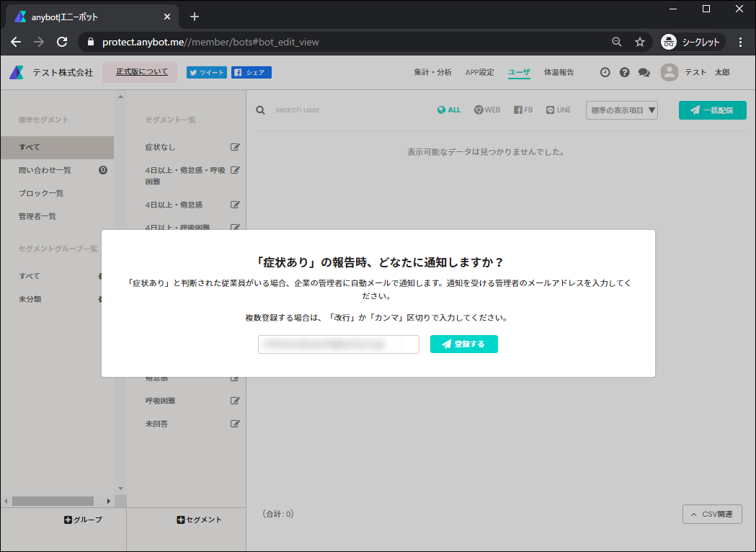Click the clock/history icon near profile
This screenshot has height=552, width=756.
(605, 72)
